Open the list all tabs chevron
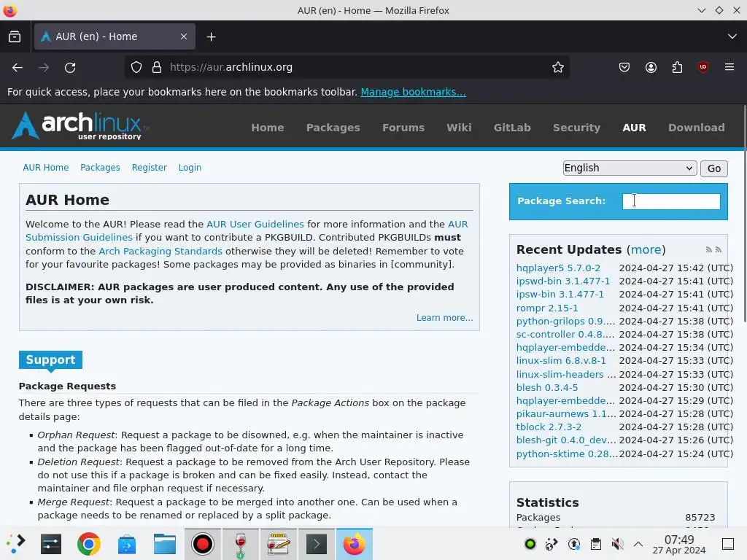747x560 pixels. click(732, 36)
